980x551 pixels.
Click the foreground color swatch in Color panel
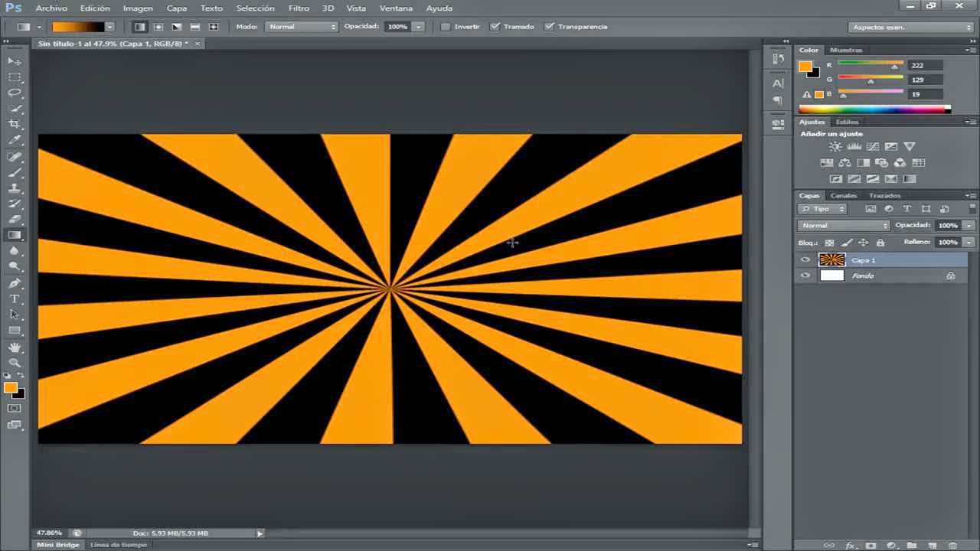coord(805,67)
